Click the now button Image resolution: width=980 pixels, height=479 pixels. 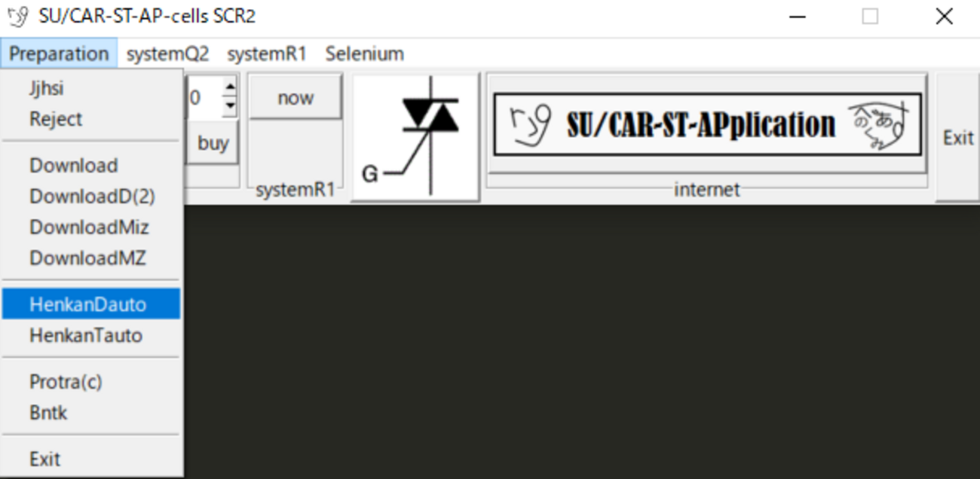pos(296,98)
